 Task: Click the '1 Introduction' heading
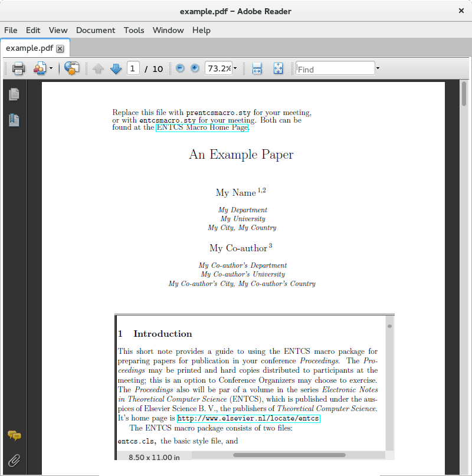click(155, 334)
